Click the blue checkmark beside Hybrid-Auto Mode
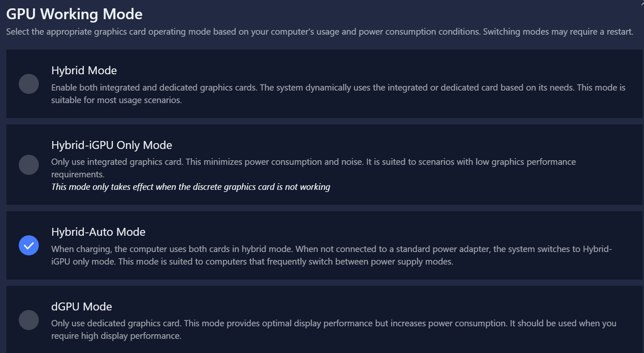The image size is (644, 353). click(29, 245)
